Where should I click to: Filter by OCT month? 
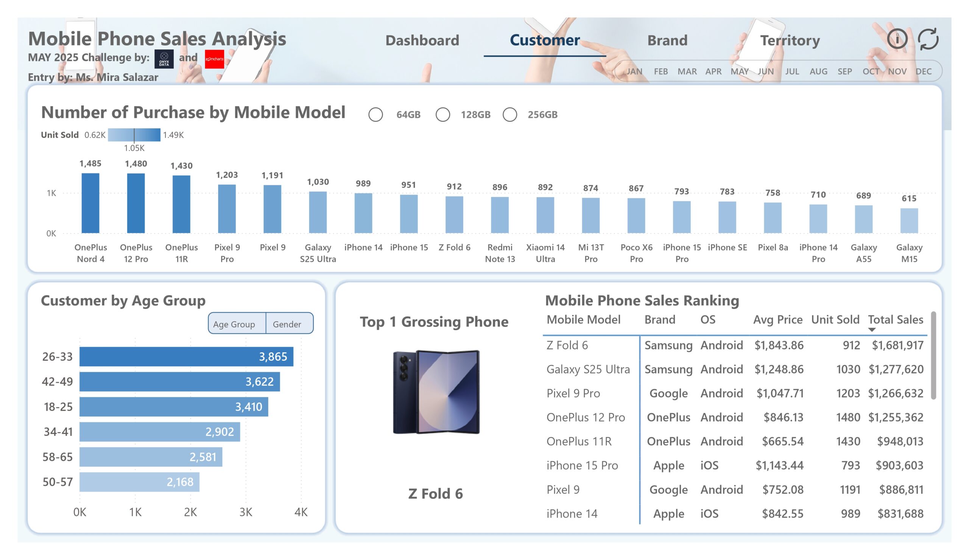(x=871, y=72)
